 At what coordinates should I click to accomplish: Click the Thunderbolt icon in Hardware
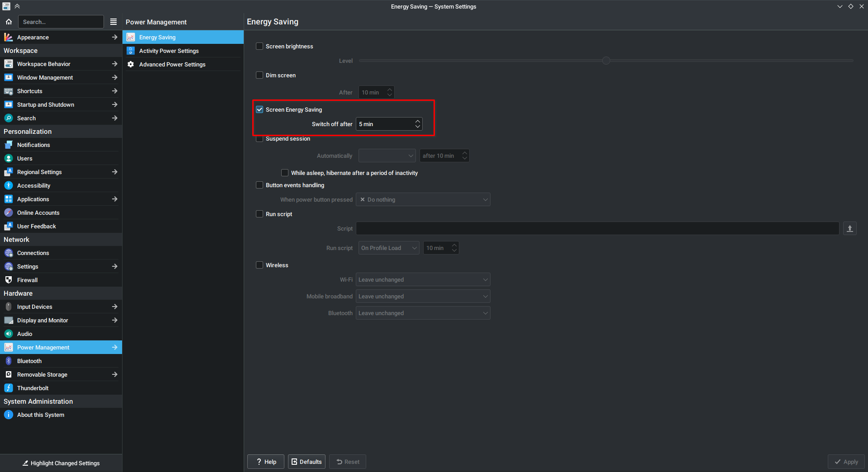pos(9,388)
